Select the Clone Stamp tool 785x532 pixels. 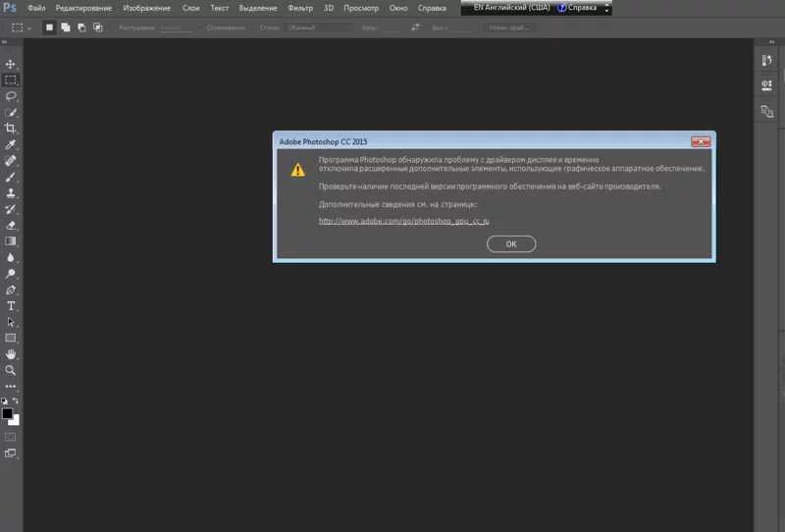tap(11, 192)
